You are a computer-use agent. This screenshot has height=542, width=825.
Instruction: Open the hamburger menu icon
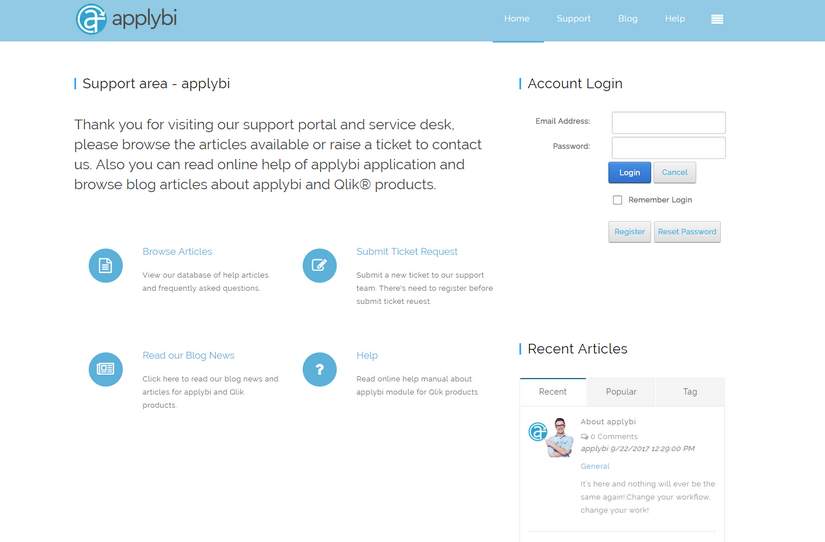717,19
